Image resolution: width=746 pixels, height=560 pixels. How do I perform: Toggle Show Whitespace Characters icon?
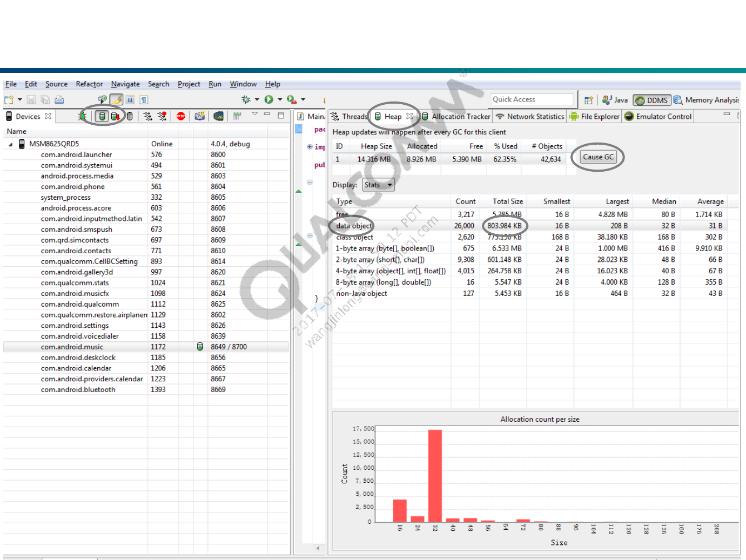tap(144, 100)
